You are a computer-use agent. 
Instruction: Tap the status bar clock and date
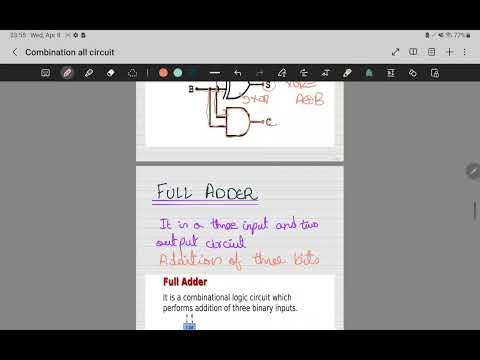pos(35,35)
